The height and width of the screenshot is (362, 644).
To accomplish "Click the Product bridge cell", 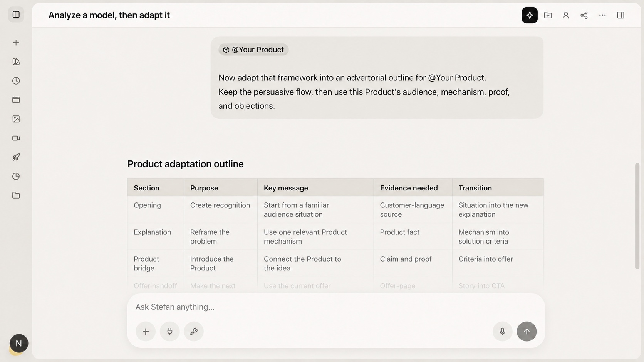I will point(156,264).
